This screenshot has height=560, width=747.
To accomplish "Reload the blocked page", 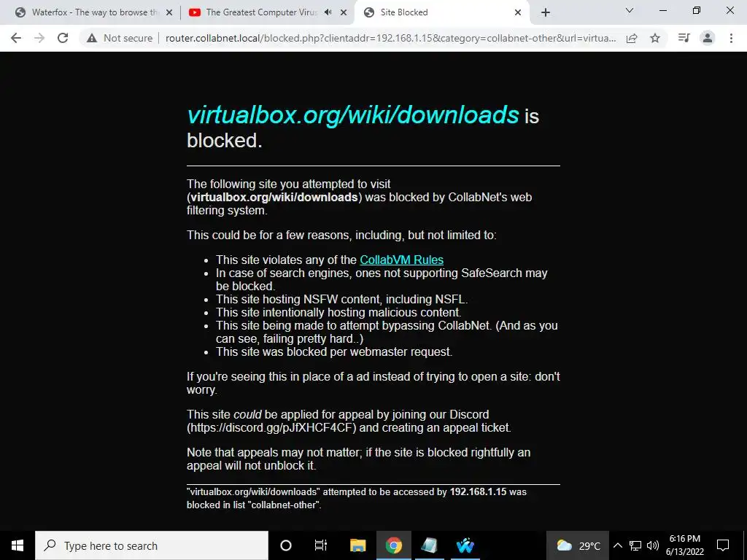I will pyautogui.click(x=63, y=38).
